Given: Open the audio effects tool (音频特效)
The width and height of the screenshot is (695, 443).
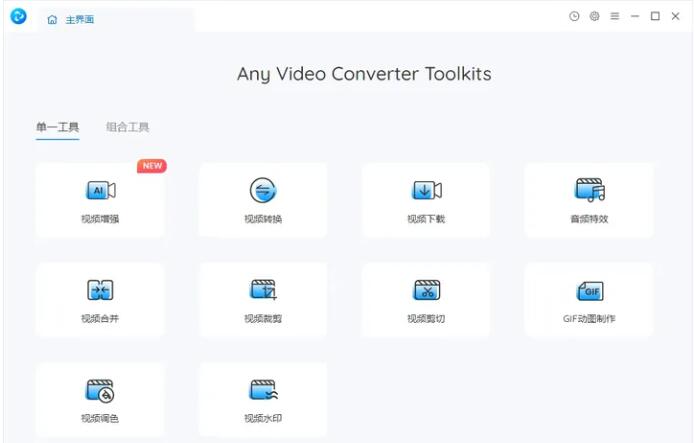Looking at the screenshot, I should [x=589, y=200].
